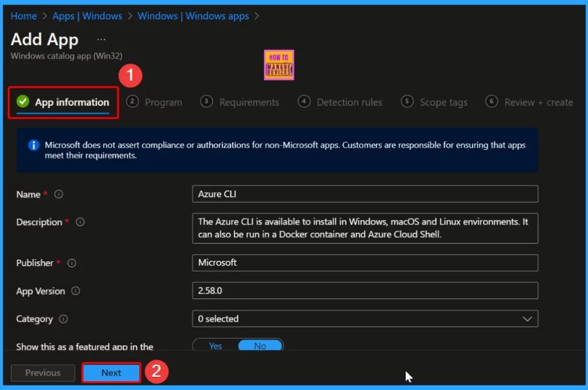Click the step 6 circle icon for Review + create
The image size is (588, 390).
tap(492, 101)
